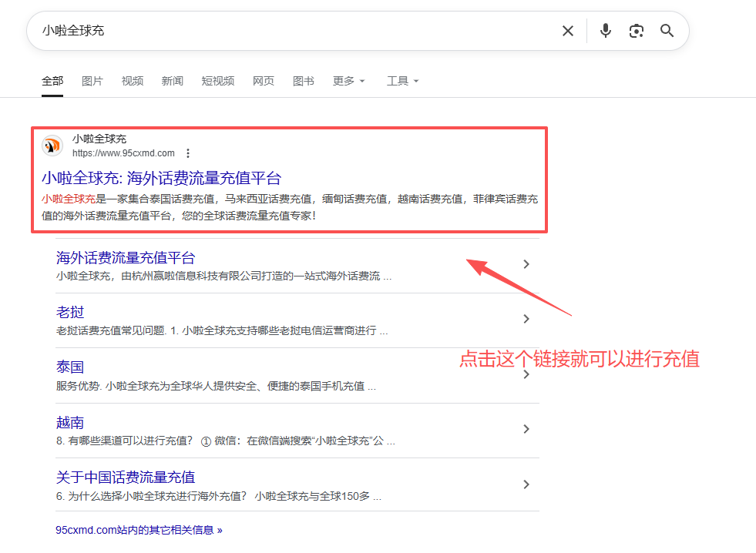This screenshot has width=756, height=553.
Task: Click the microphone voice search icon
Action: [x=606, y=31]
